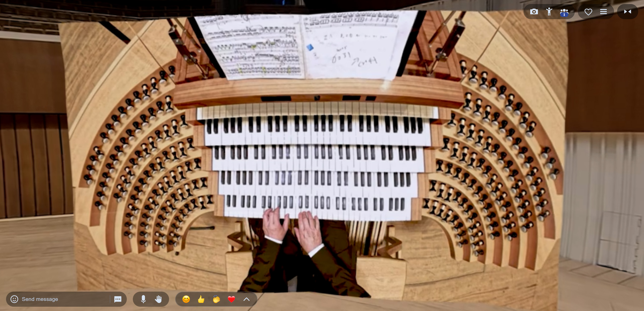Open the hamburger menu

(x=603, y=12)
